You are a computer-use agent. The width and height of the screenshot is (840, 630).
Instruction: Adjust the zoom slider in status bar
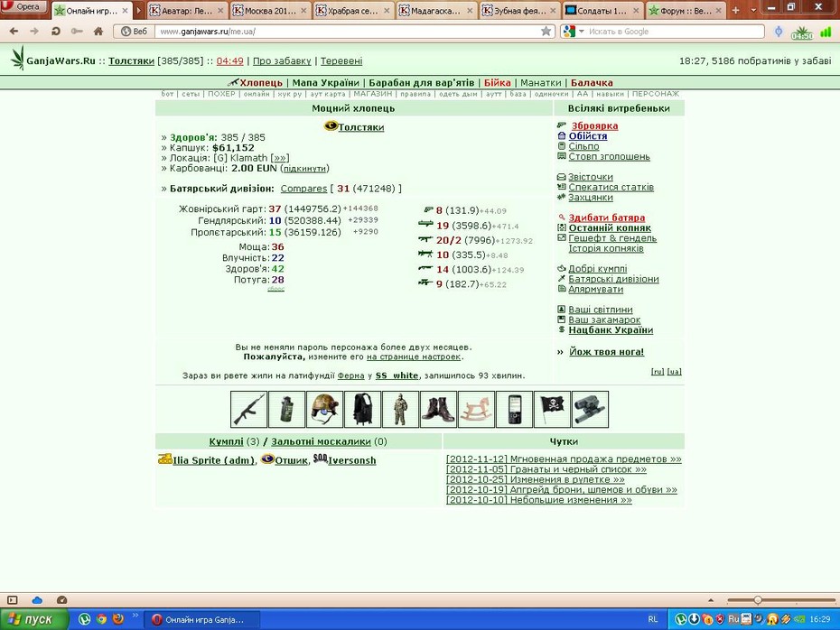[x=758, y=600]
